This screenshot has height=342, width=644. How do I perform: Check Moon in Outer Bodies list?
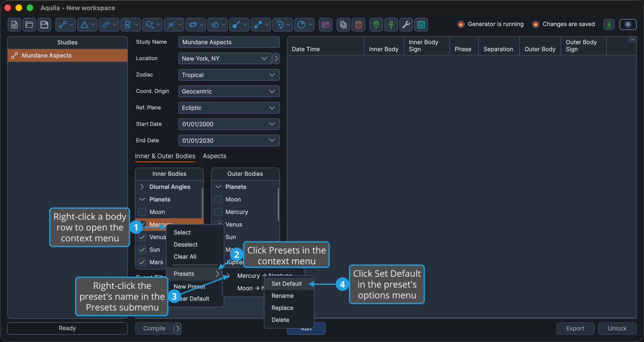[x=218, y=199]
